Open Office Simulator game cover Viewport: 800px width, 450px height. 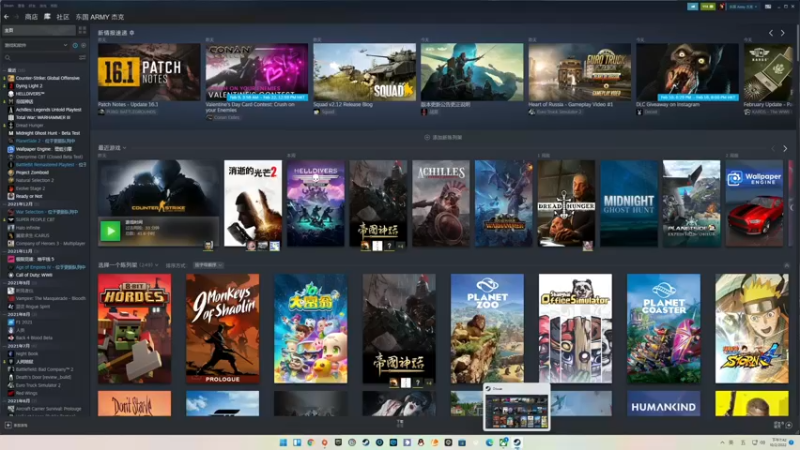[x=576, y=329]
